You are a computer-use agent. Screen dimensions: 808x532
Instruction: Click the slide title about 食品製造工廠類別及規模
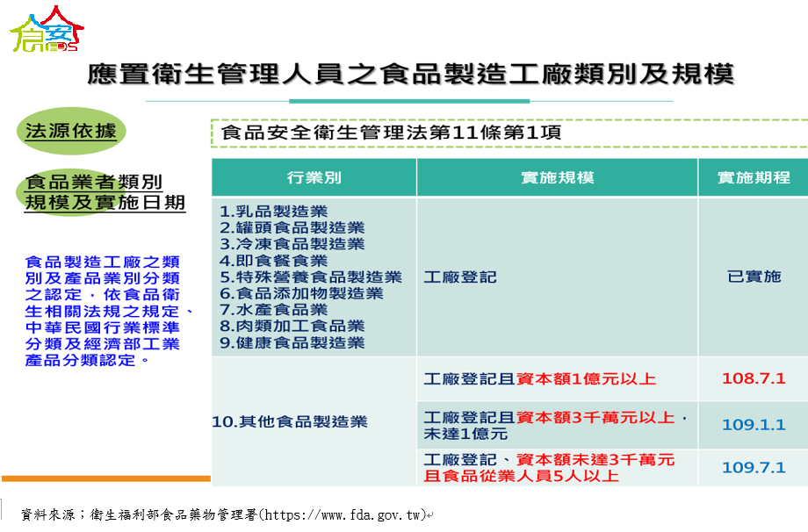tap(410, 74)
